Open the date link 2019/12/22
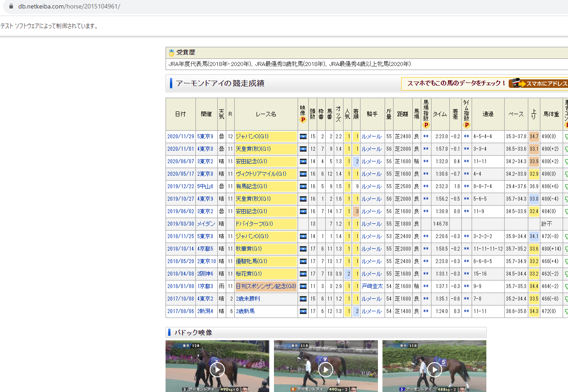 (x=180, y=186)
